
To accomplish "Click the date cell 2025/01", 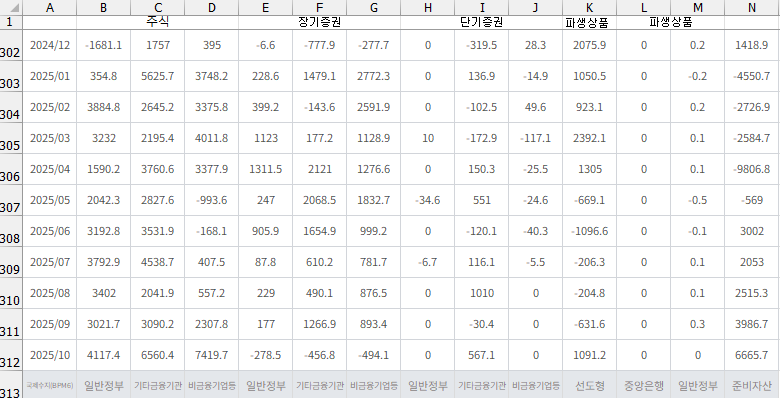I will point(50,76).
